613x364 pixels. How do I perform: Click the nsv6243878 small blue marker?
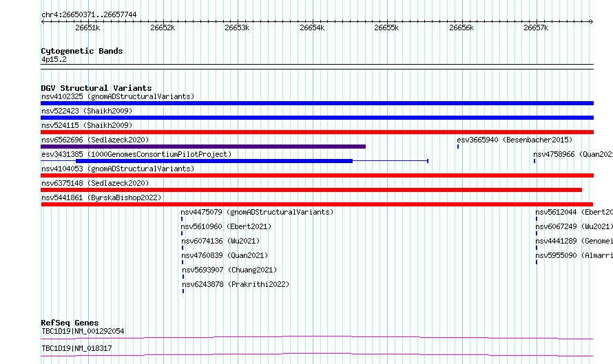pyautogui.click(x=183, y=291)
